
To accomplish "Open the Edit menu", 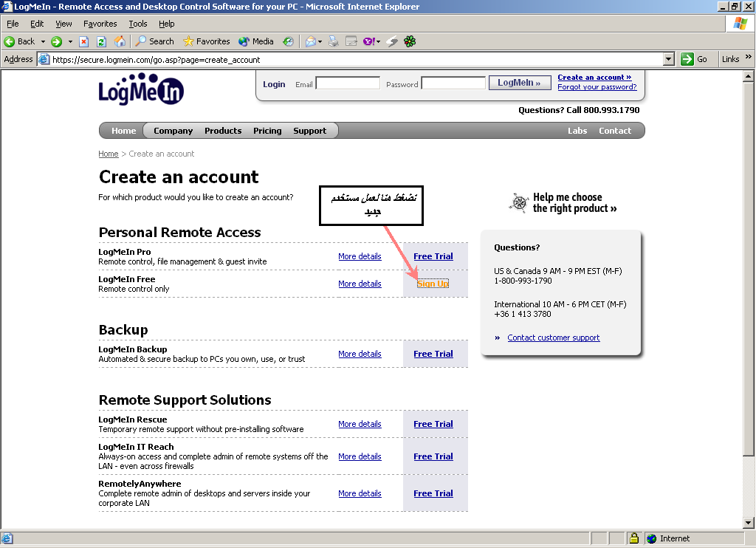I will pos(37,24).
